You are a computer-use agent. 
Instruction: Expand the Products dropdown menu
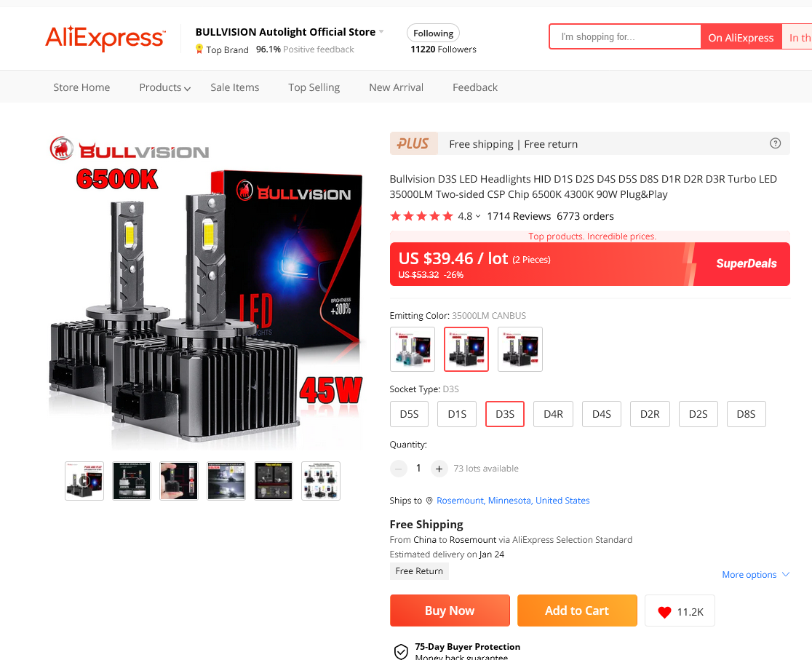tap(164, 87)
